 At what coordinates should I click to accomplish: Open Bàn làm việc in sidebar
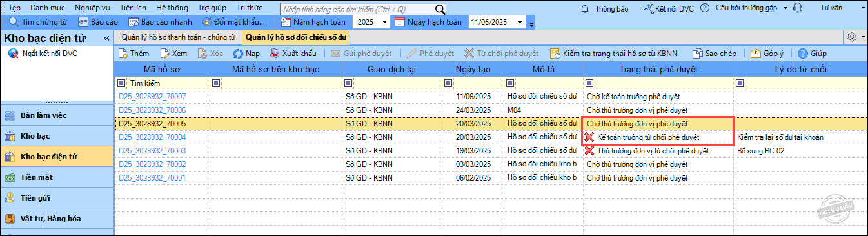click(x=57, y=115)
